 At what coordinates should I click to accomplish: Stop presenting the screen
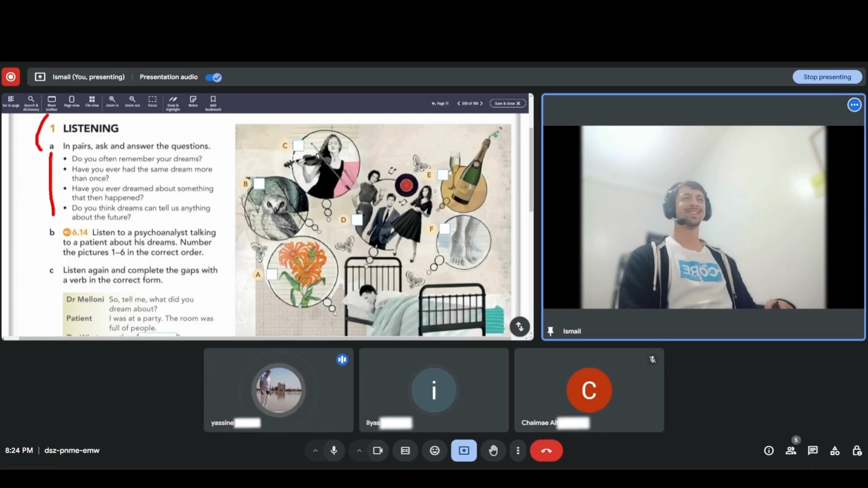tap(827, 77)
